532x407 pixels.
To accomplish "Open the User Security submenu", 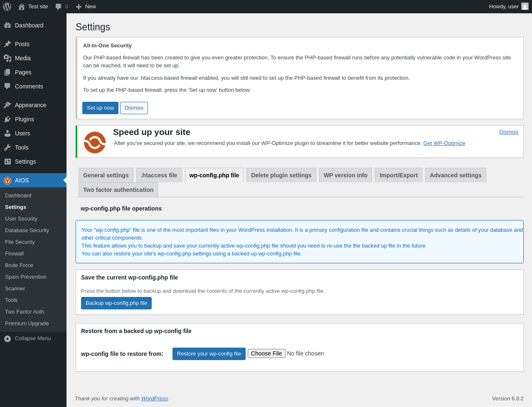I will 33,219.
